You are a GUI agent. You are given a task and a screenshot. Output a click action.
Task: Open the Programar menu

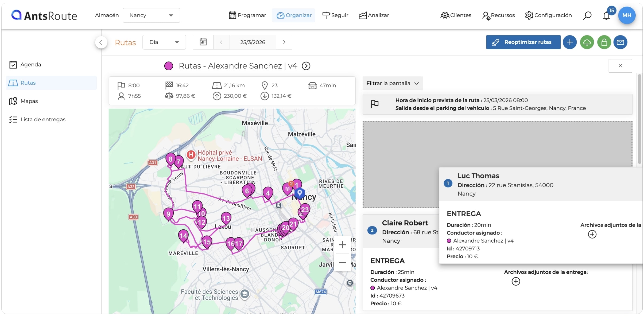247,15
